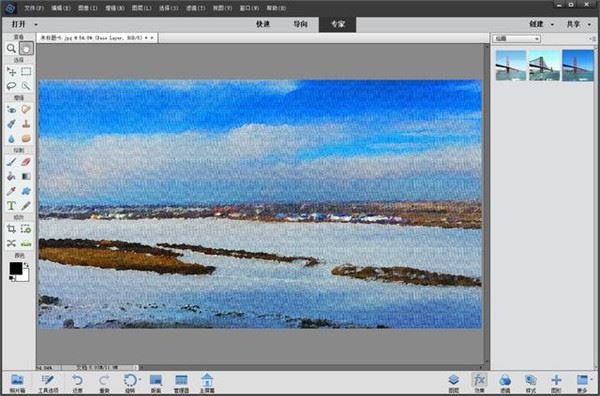The height and width of the screenshot is (396, 600).
Task: Select the Horizontal Type tool
Action: point(11,206)
